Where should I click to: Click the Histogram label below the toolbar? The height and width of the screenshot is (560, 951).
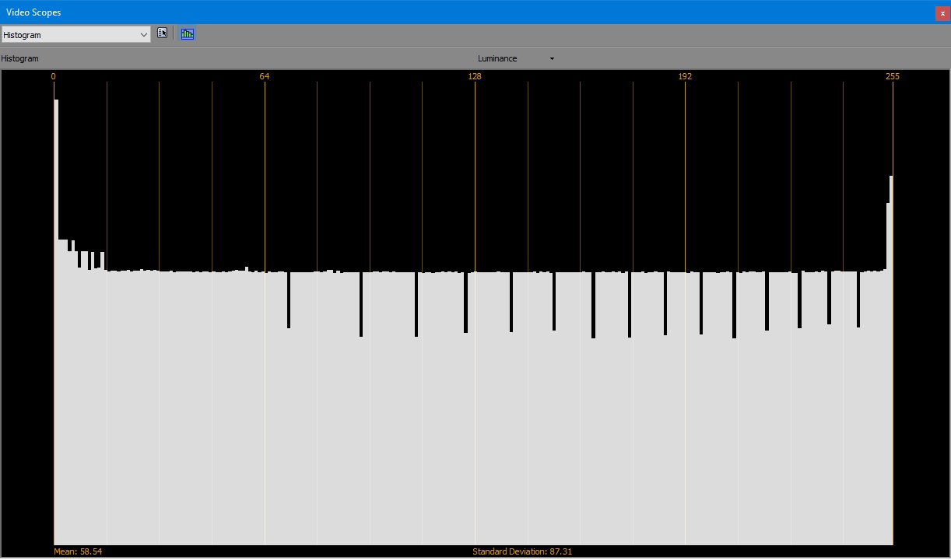coord(20,58)
